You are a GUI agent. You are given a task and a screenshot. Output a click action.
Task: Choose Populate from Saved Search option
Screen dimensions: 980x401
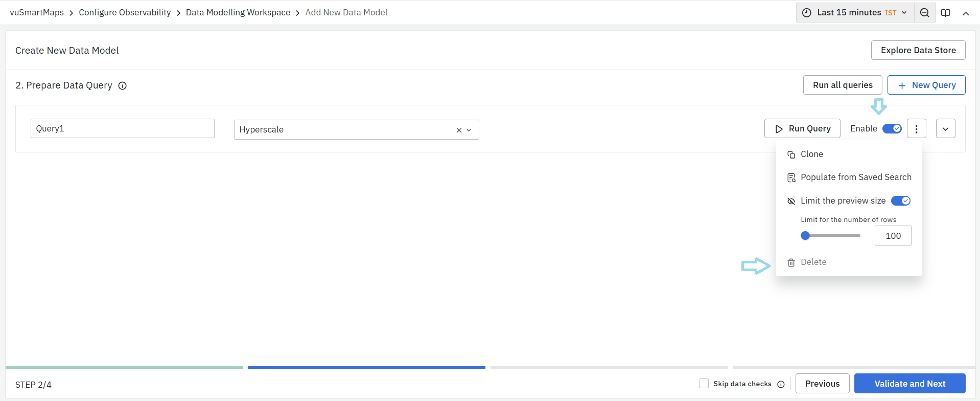click(x=855, y=177)
